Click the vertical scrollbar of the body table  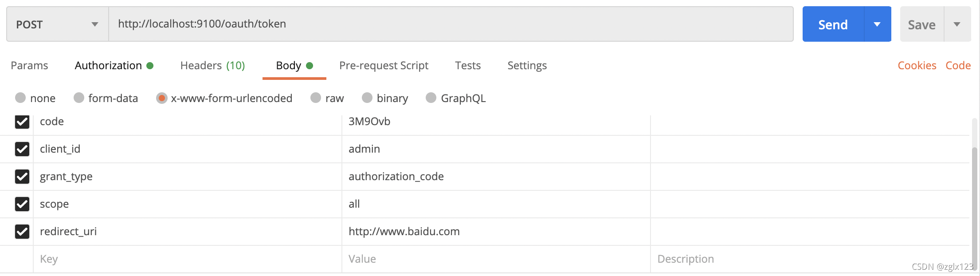[974, 200]
